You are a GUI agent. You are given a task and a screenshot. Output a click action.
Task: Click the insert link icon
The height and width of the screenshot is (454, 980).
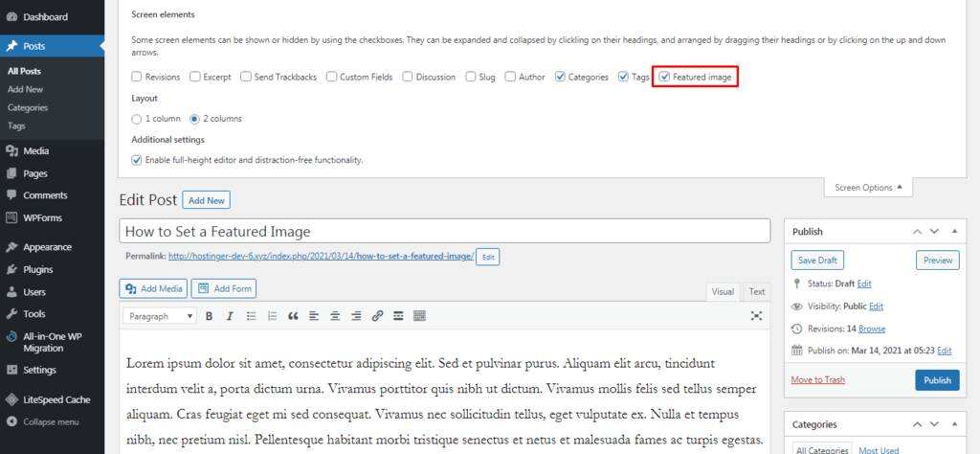click(377, 316)
